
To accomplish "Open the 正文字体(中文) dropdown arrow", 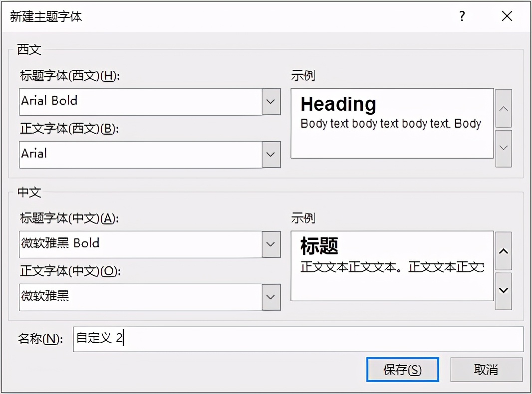I will point(271,297).
